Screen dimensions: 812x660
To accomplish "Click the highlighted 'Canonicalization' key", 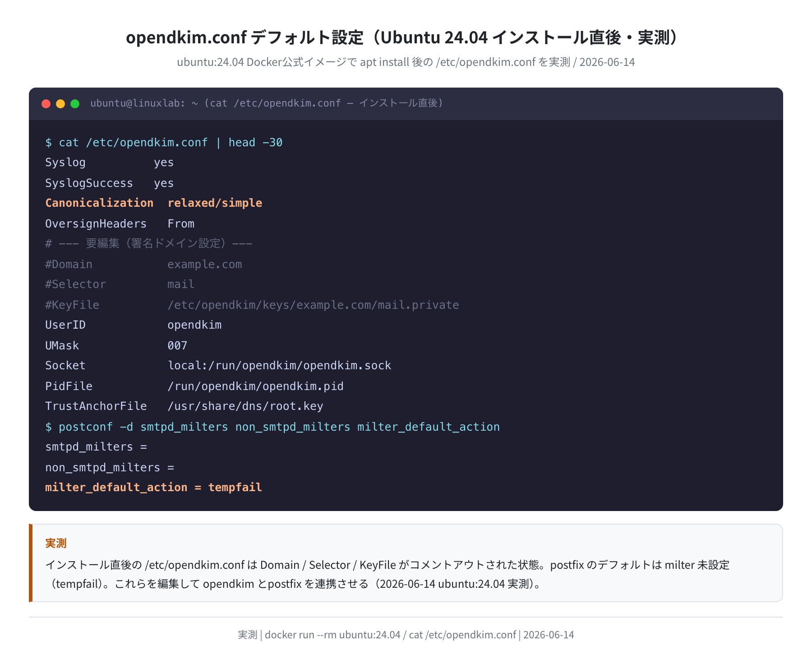I will click(99, 203).
